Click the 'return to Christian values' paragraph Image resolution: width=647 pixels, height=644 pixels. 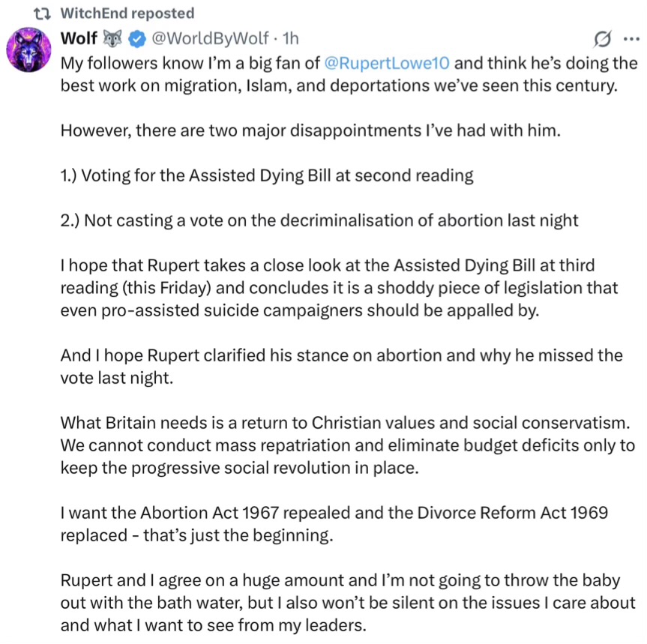pyautogui.click(x=347, y=445)
